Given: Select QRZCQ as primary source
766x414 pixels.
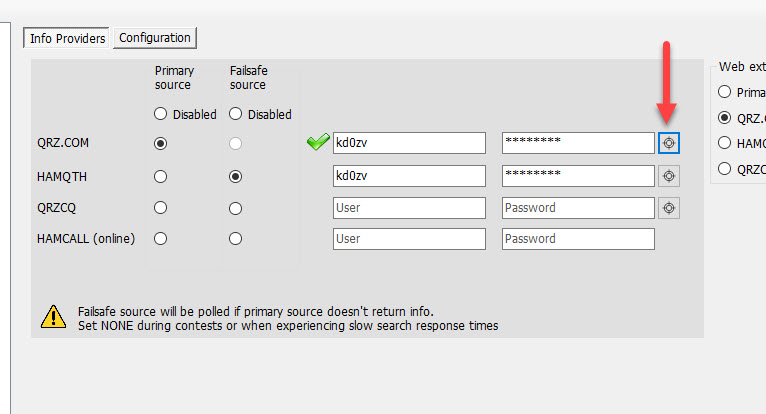Looking at the screenshot, I should (160, 208).
